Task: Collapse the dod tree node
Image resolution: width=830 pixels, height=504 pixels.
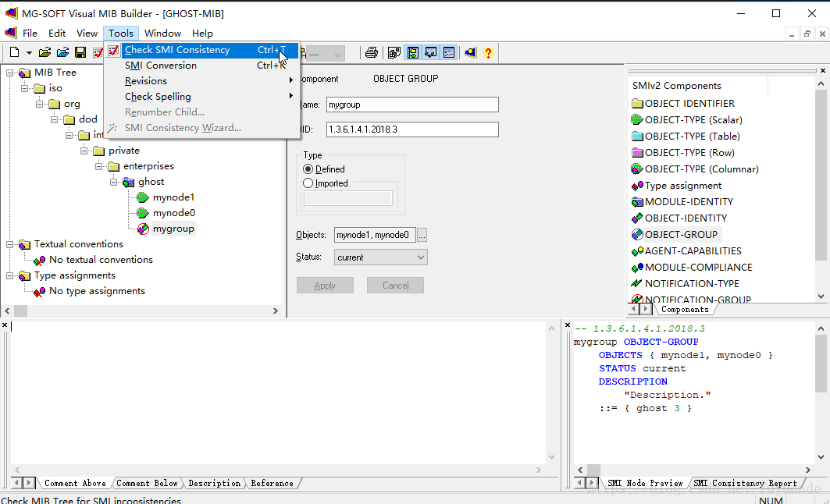Action: click(x=54, y=119)
